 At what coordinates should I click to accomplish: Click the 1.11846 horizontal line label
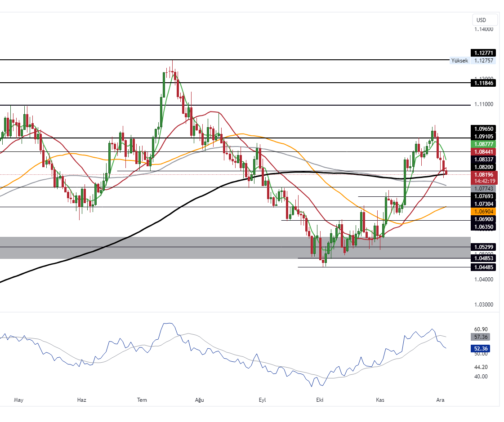point(484,83)
